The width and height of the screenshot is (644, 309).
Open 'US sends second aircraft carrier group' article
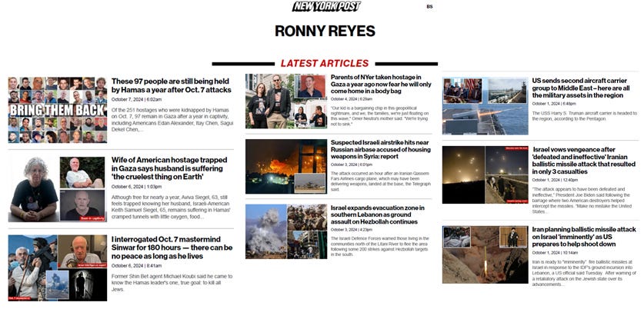[x=581, y=88]
